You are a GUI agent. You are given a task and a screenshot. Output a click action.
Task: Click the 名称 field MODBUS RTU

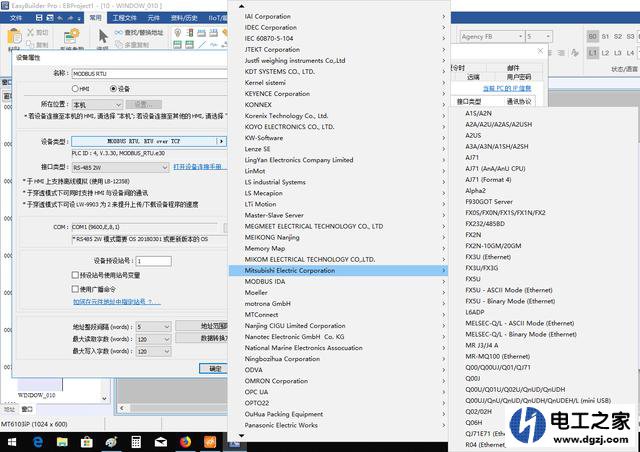(149, 74)
